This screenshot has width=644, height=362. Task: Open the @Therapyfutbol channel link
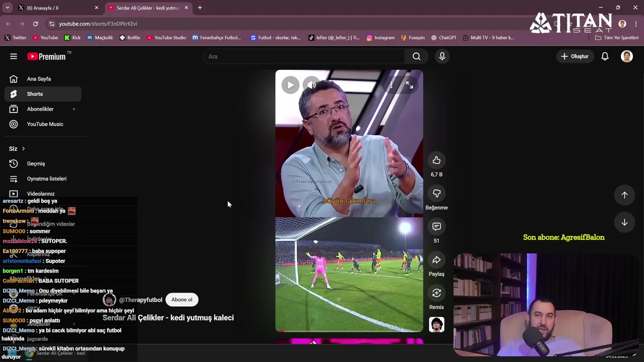point(140,300)
